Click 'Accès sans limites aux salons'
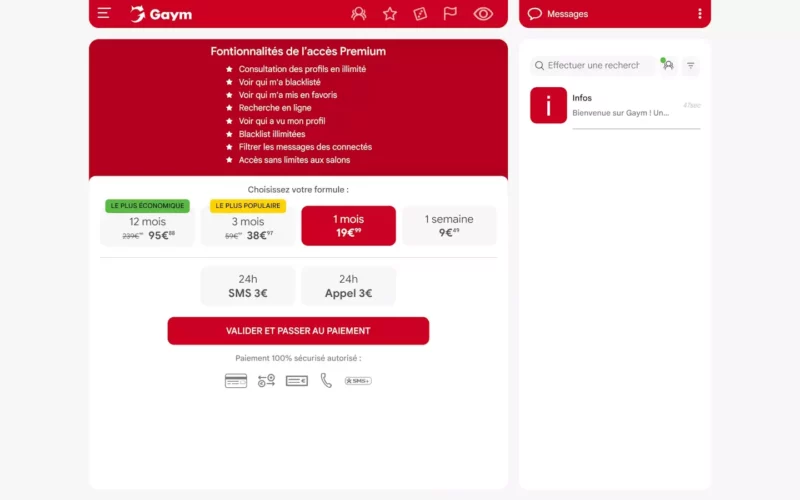 coord(294,160)
